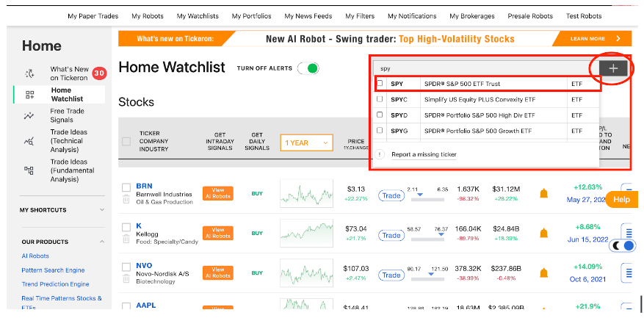The width and height of the screenshot is (644, 332).
Task: Tick the NVO row checkbox
Action: pos(126,267)
